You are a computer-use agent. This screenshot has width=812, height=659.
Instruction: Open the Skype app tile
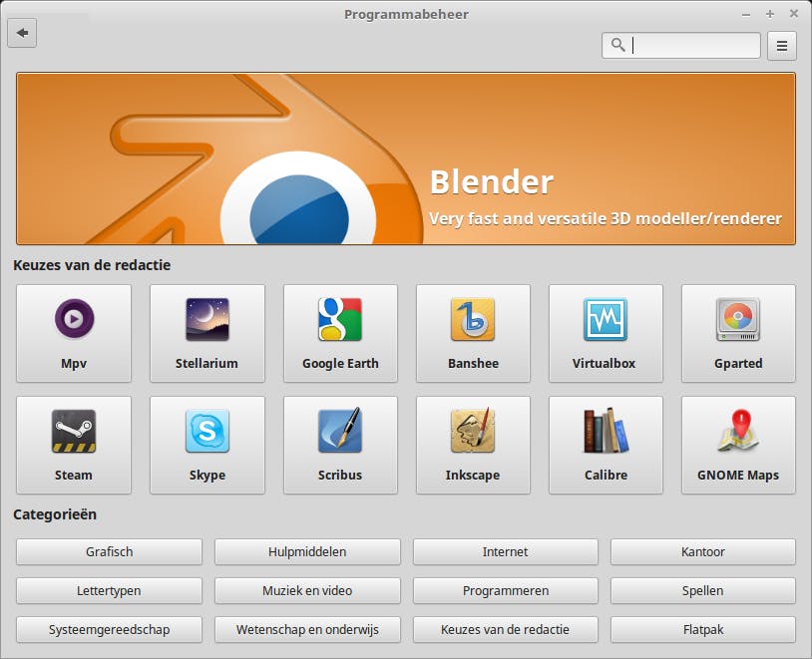coord(207,446)
